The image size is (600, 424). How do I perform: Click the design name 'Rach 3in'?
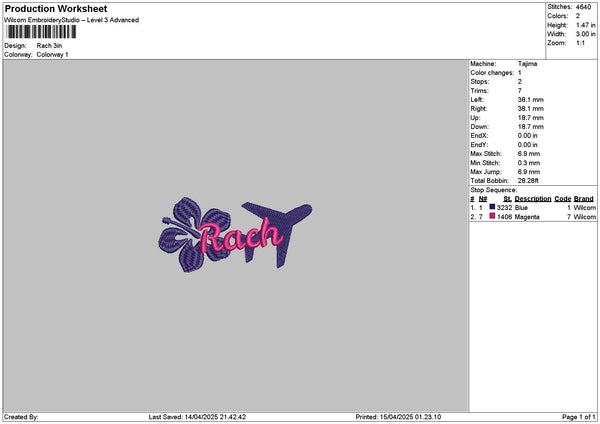click(49, 46)
